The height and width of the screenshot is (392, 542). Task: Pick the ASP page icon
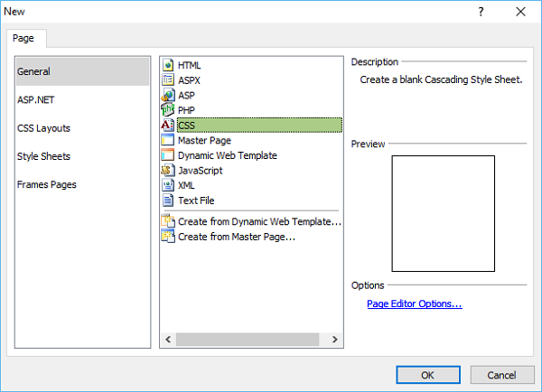[x=168, y=95]
